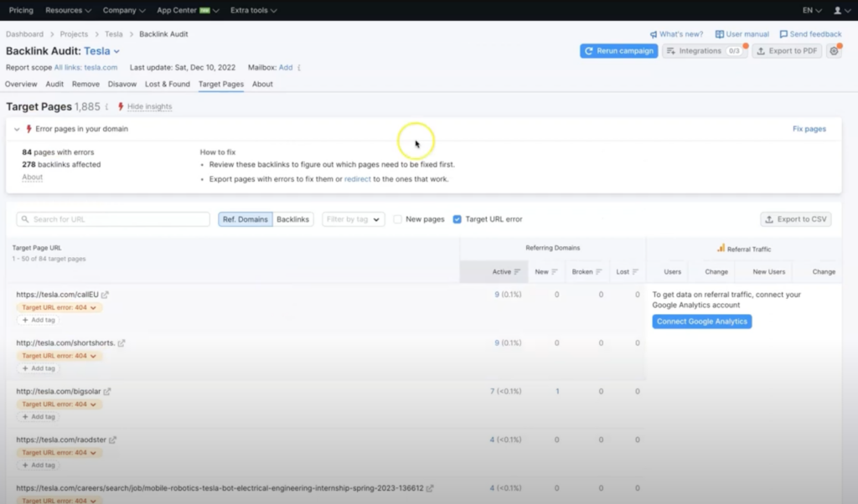Go to Pricing page
Image resolution: width=858 pixels, height=504 pixels.
pyautogui.click(x=21, y=10)
